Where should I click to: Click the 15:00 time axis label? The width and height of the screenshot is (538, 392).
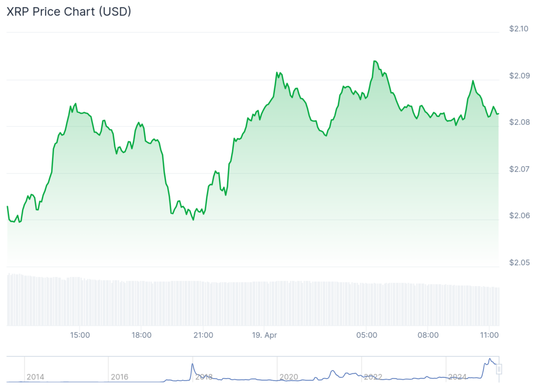tap(80, 335)
